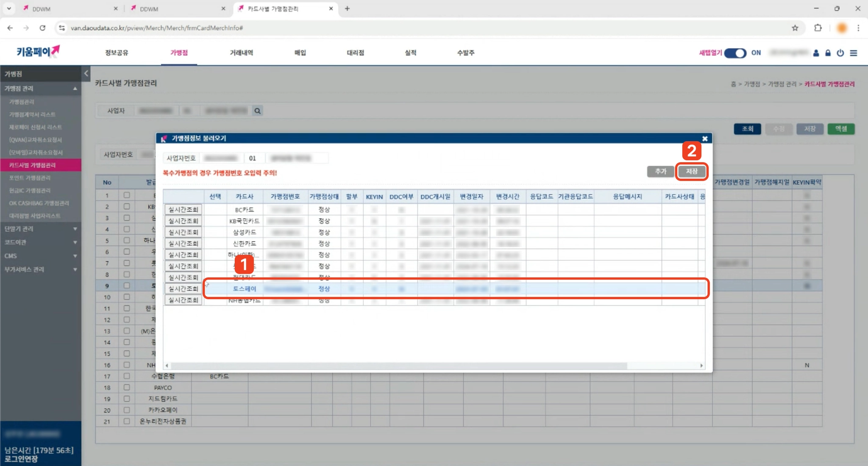Open browser extensions puzzle icon
Viewport: 868px width, 466px height.
[x=818, y=28]
